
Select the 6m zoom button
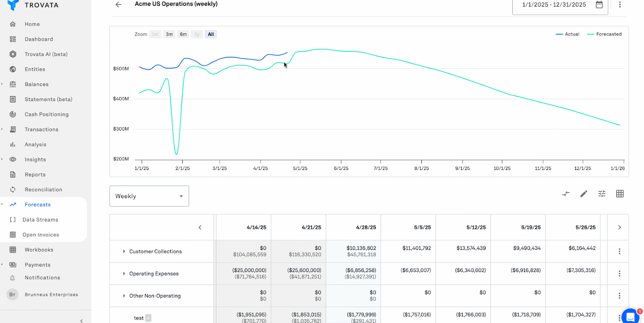(x=183, y=34)
